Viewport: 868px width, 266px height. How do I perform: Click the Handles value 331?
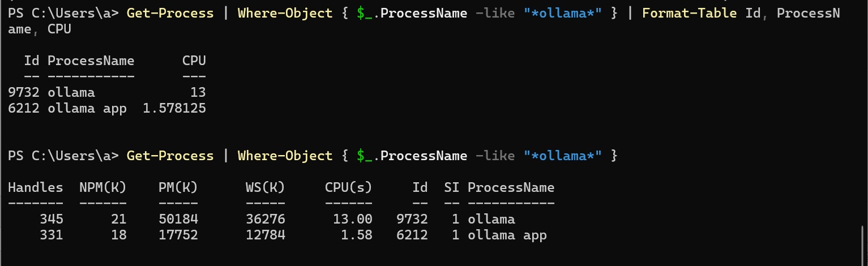(52, 235)
